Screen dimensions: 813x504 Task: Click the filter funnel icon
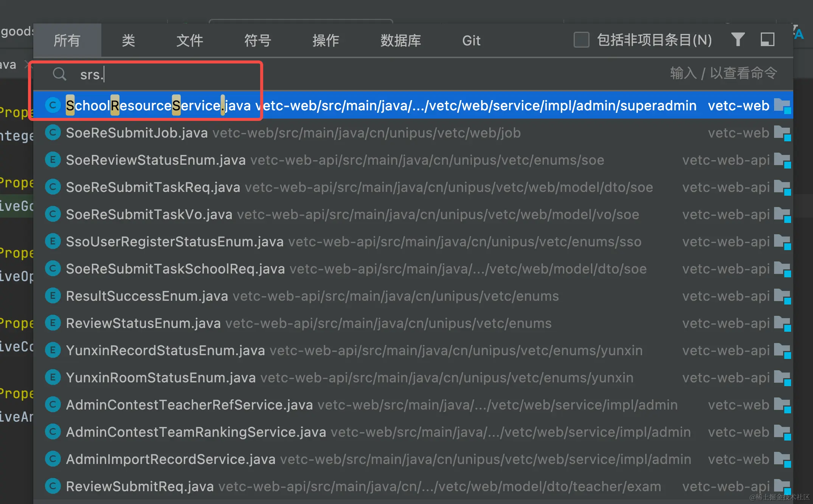tap(737, 39)
